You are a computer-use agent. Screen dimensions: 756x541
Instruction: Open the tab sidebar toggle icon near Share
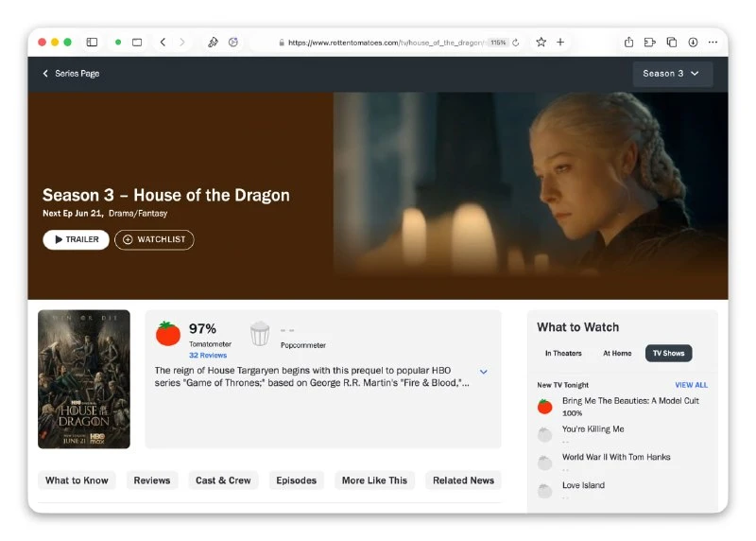[650, 42]
